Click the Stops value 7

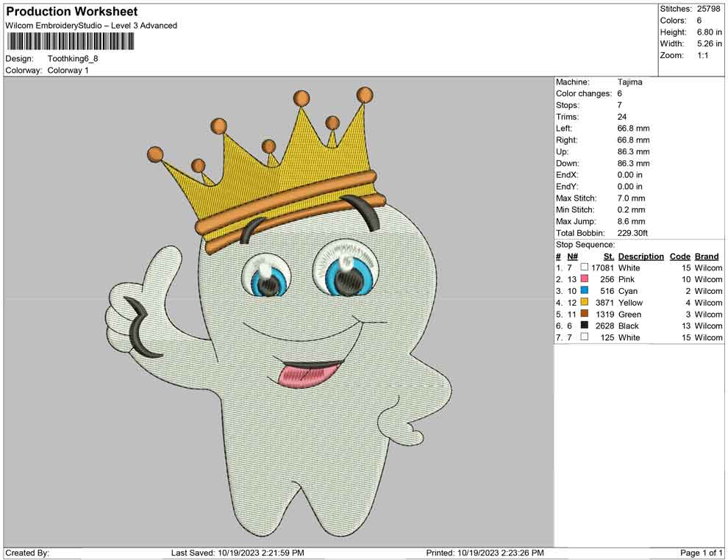[619, 105]
